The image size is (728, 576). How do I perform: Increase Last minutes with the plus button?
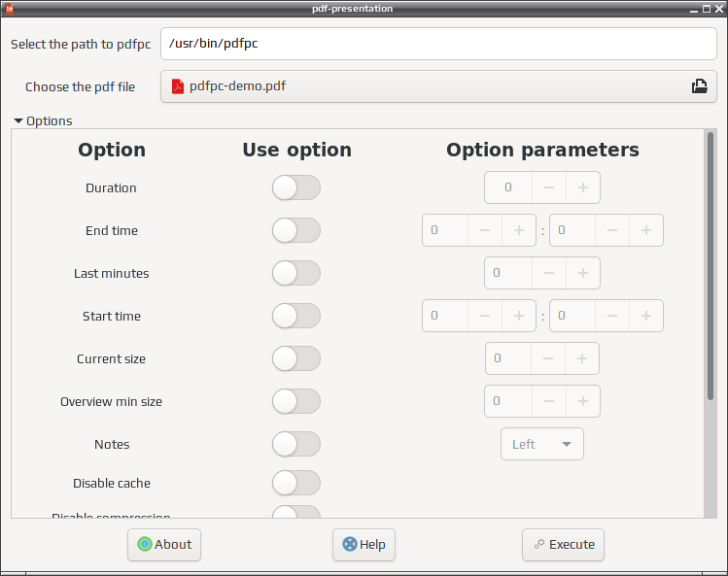583,273
